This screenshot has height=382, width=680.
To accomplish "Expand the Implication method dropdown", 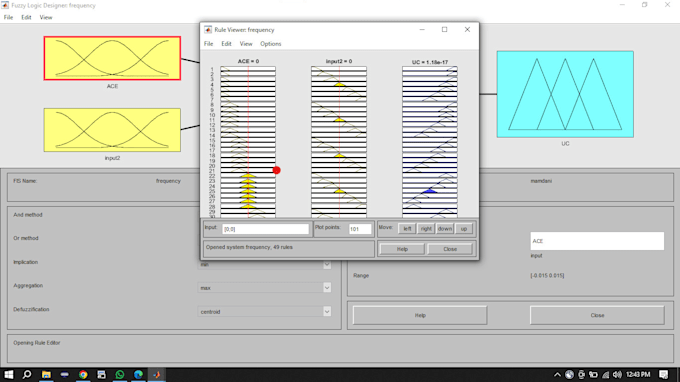I will click(x=327, y=264).
